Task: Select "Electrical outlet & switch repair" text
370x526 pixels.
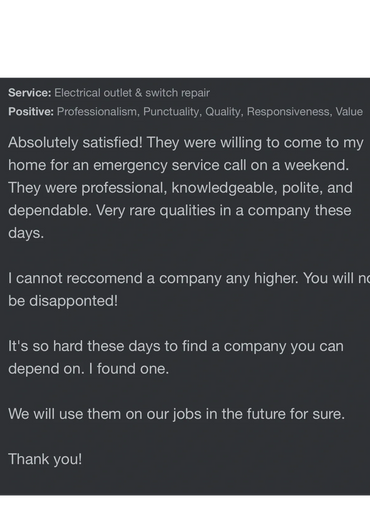Action: tap(132, 93)
